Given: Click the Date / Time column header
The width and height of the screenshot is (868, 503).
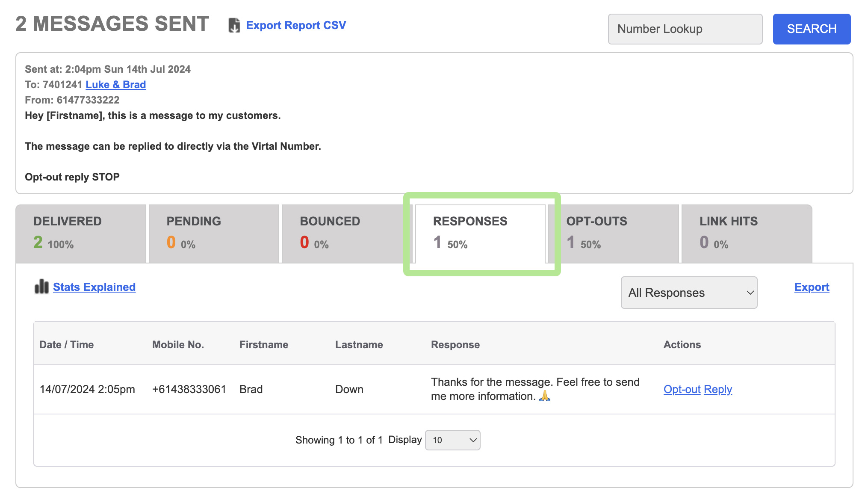Looking at the screenshot, I should (66, 345).
